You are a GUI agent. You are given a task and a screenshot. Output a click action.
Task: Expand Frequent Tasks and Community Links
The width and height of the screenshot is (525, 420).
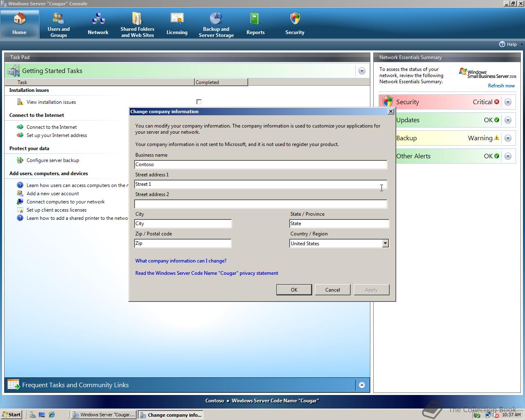[x=362, y=385]
